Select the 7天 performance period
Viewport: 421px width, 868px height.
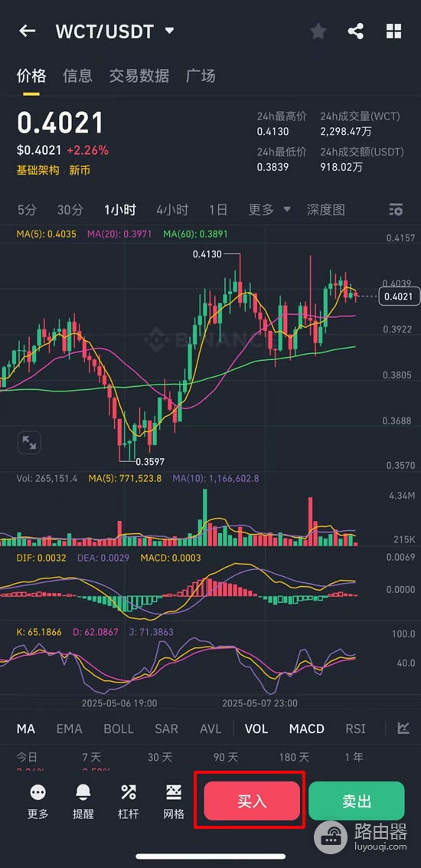tap(92, 756)
